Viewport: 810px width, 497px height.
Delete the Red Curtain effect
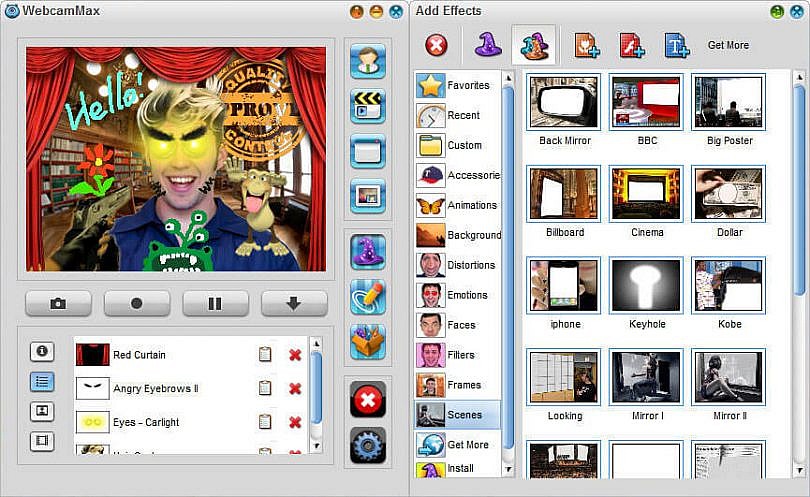click(295, 355)
